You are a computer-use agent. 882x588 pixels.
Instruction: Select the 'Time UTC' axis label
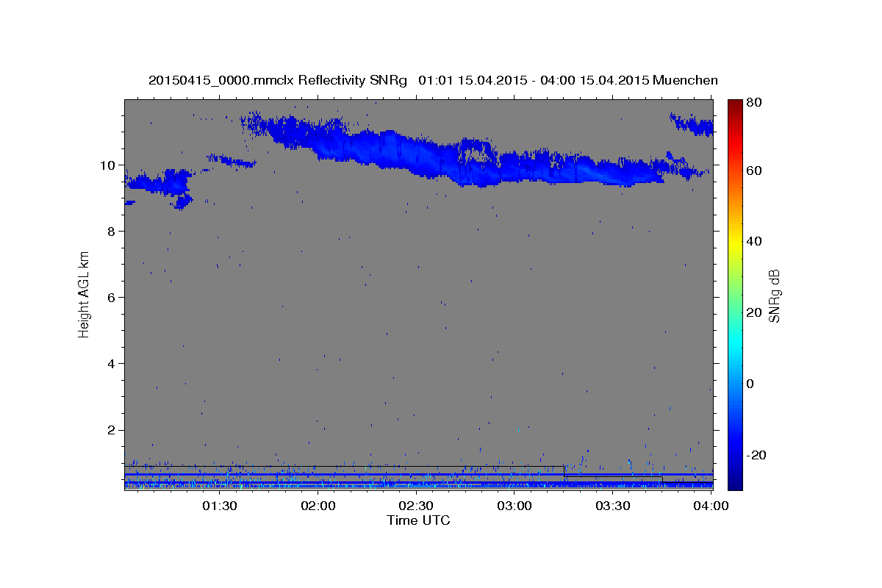(418, 520)
